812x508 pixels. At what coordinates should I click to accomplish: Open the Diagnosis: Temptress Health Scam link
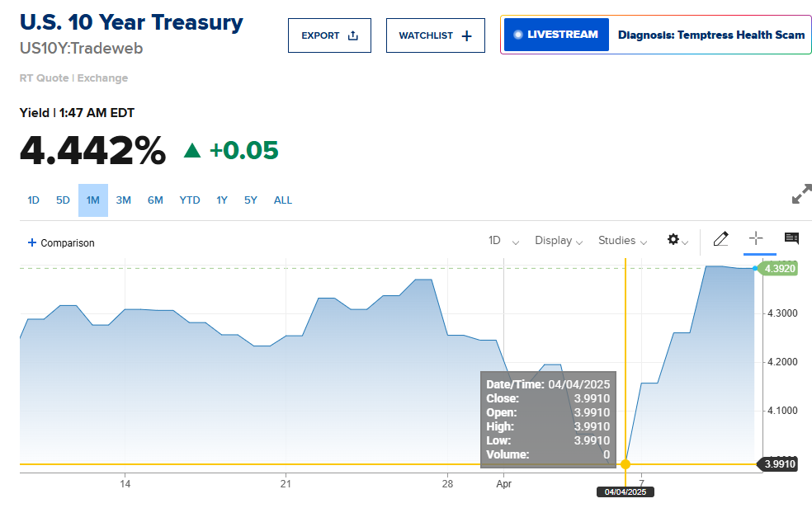coord(710,35)
